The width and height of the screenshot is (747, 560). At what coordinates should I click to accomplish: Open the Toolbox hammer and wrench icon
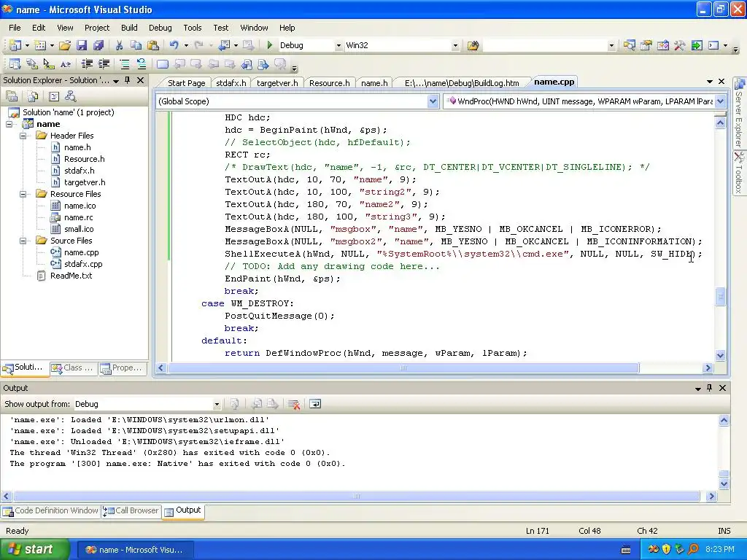pos(680,45)
